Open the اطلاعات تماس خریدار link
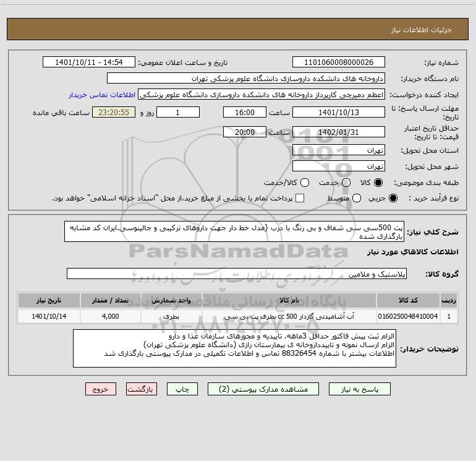Screen dimensions: 476x461 102,95
